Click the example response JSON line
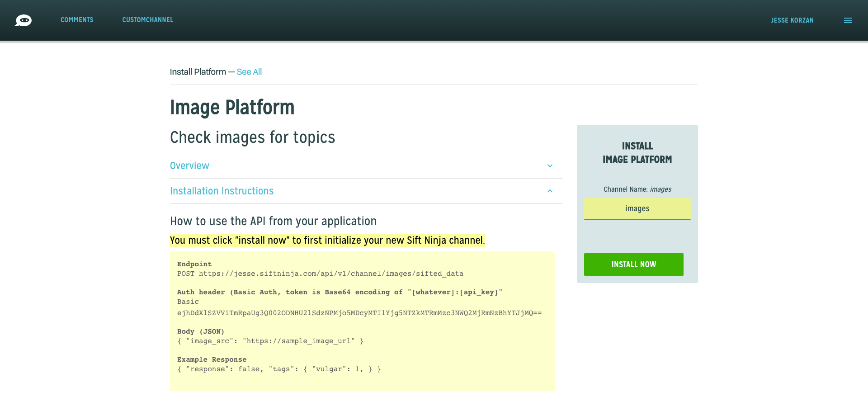Screen dimensions: 868x420 279,369
